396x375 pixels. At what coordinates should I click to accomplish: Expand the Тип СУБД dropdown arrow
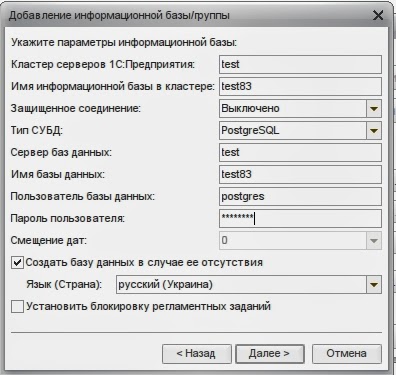tap(374, 131)
